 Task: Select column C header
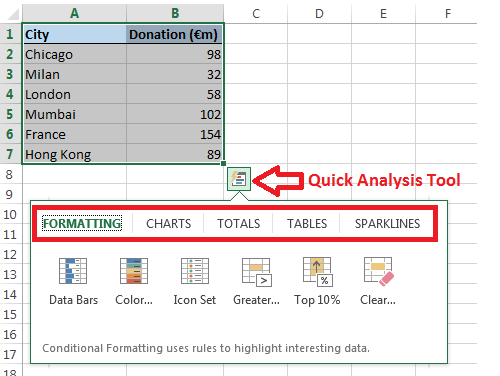click(x=256, y=14)
